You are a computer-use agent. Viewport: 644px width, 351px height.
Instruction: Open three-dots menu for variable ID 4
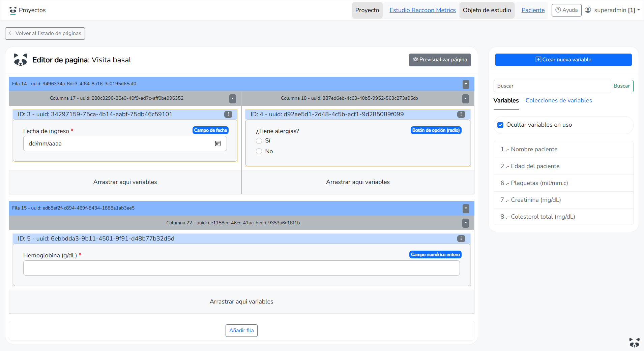tap(461, 114)
